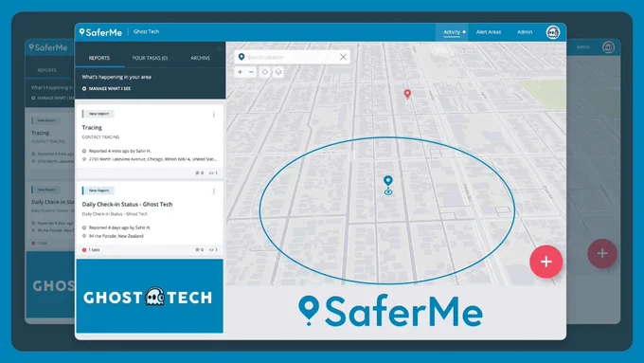Click the location icon on Tracing address
This screenshot has height=363, width=644.
84,159
